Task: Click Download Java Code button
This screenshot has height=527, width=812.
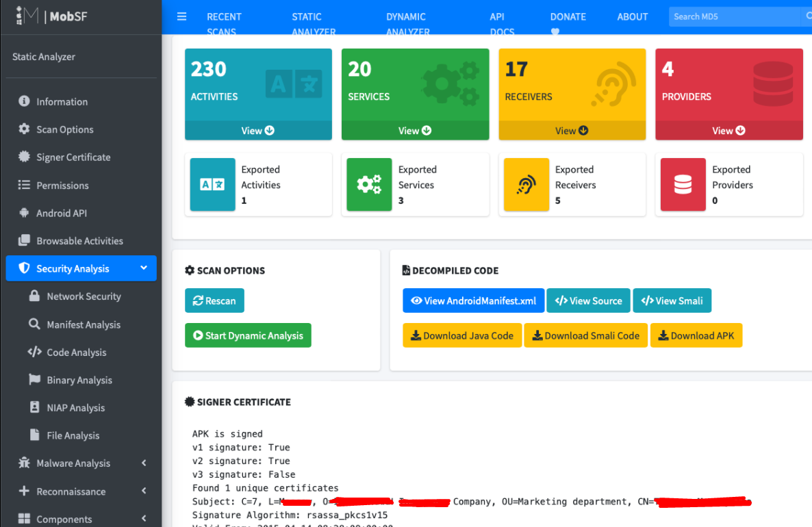Action: pyautogui.click(x=462, y=335)
